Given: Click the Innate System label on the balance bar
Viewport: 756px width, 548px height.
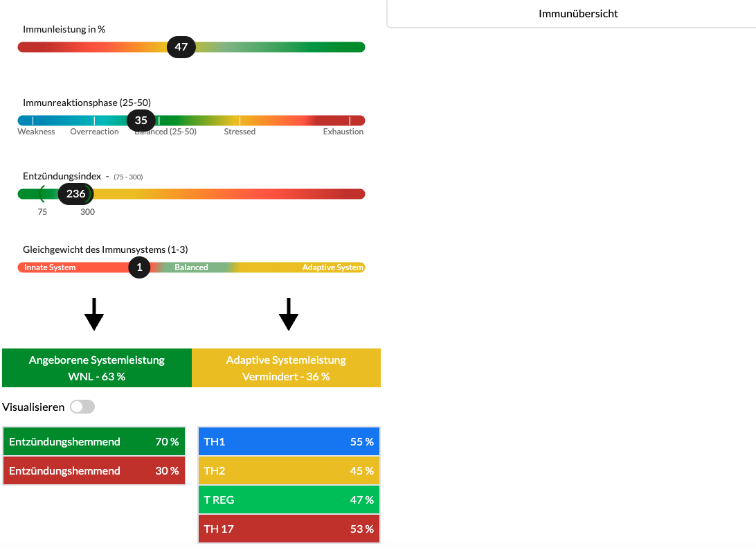Looking at the screenshot, I should (x=50, y=267).
